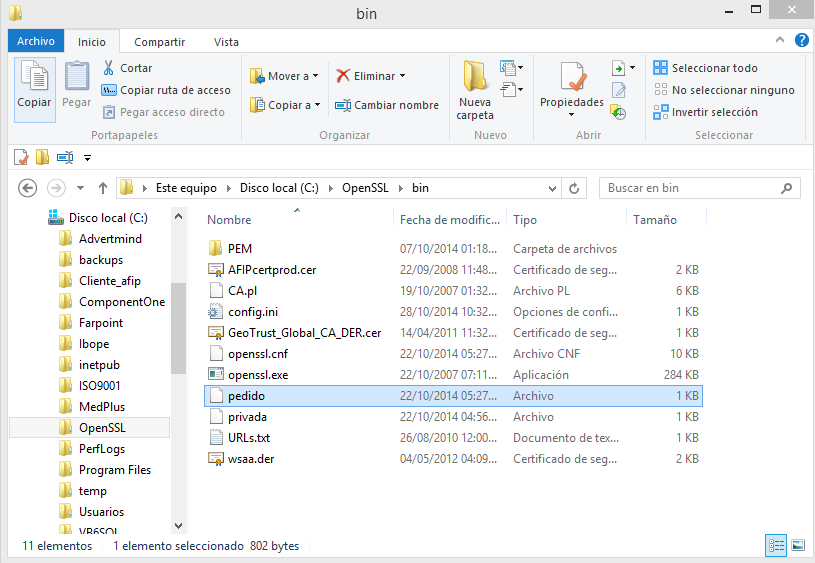Click Disco local (C:) in address path
The width and height of the screenshot is (815, 563).
point(279,188)
